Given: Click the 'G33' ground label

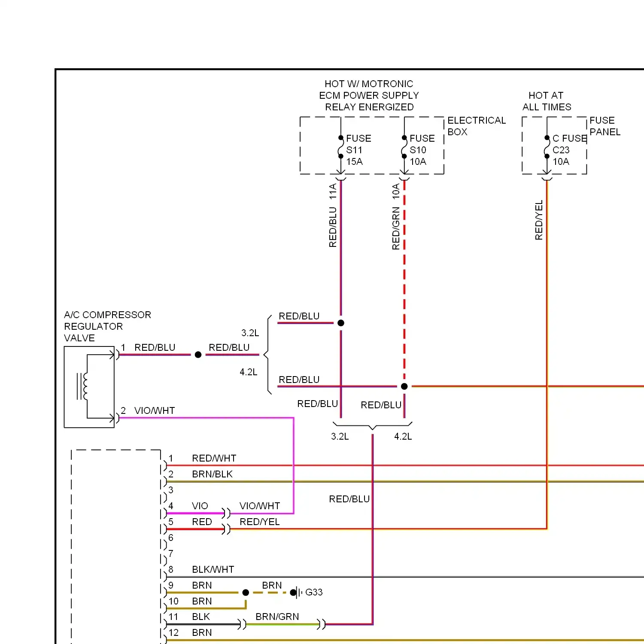Looking at the screenshot, I should [x=314, y=592].
